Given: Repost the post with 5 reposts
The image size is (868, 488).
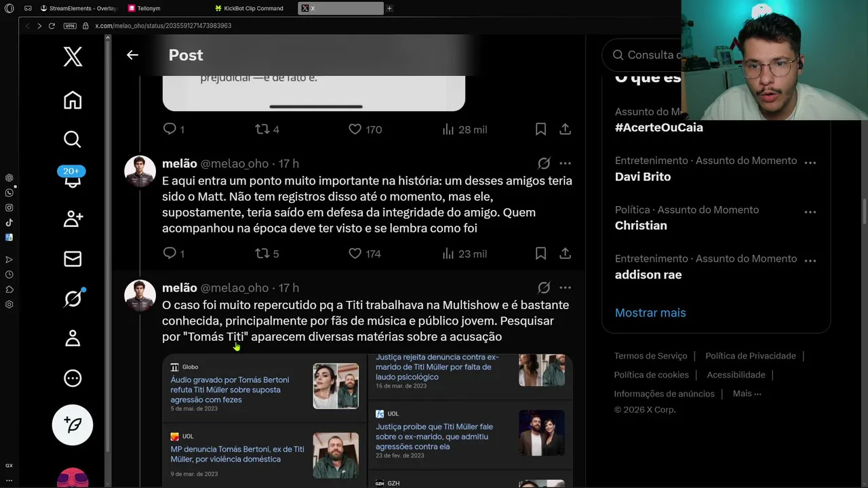Looking at the screenshot, I should [x=267, y=253].
